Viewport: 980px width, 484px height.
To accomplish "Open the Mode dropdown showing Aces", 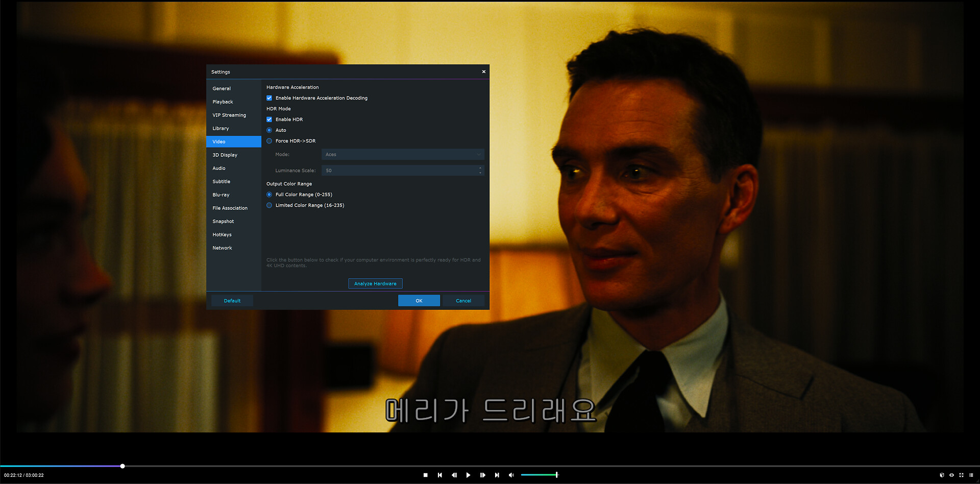I will (x=402, y=154).
